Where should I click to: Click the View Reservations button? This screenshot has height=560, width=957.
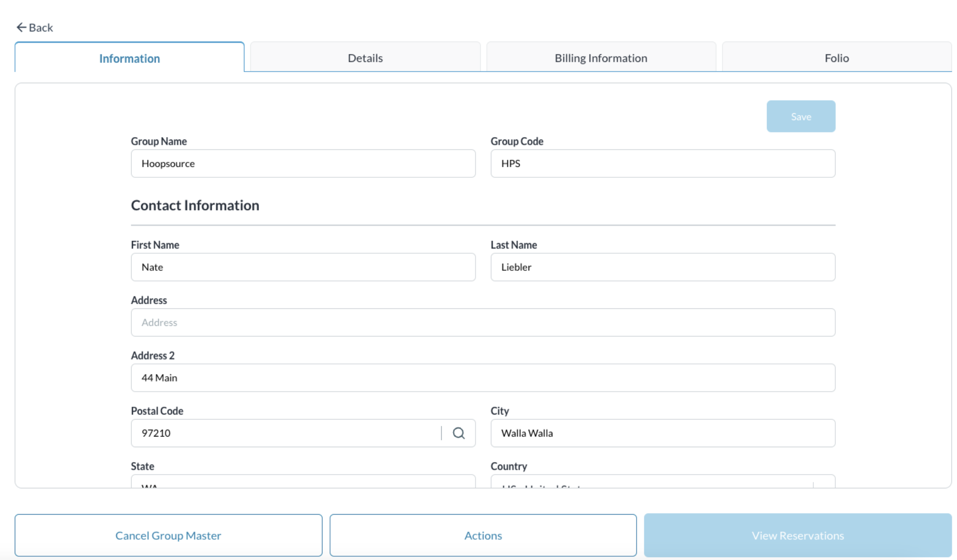[x=797, y=535]
